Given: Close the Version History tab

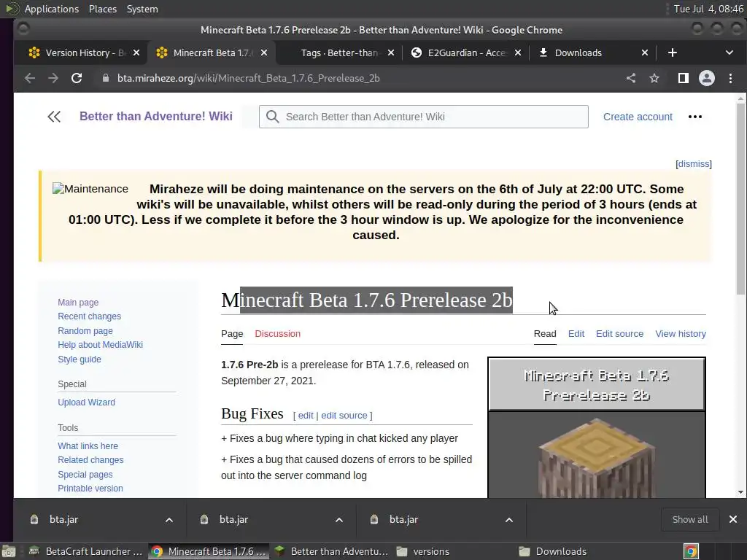Looking at the screenshot, I should 136,52.
